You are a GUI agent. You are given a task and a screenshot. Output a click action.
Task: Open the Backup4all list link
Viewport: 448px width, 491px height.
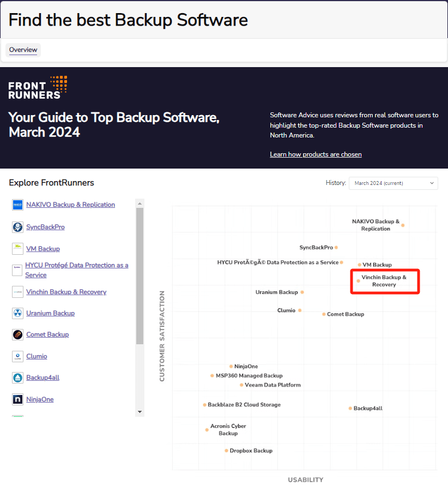coord(43,378)
